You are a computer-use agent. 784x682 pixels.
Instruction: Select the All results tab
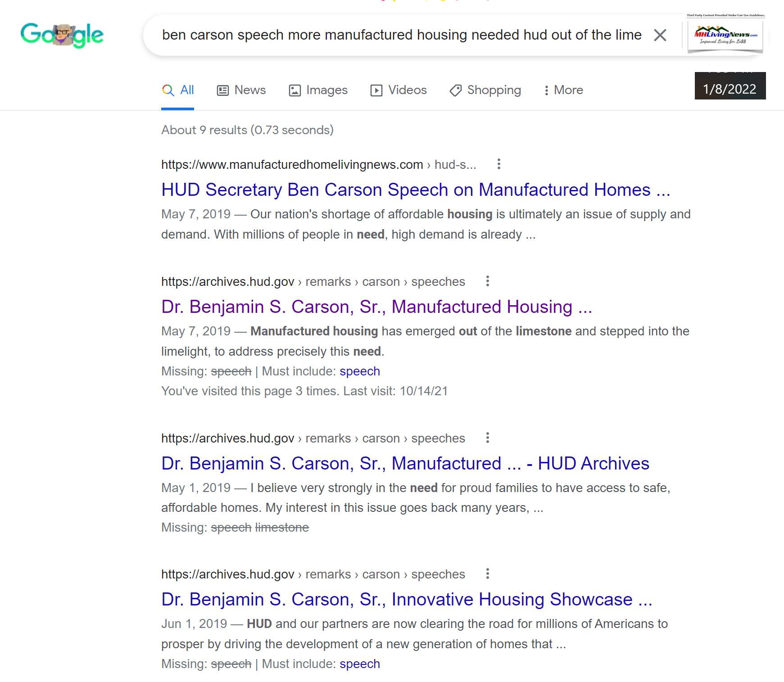click(x=178, y=90)
